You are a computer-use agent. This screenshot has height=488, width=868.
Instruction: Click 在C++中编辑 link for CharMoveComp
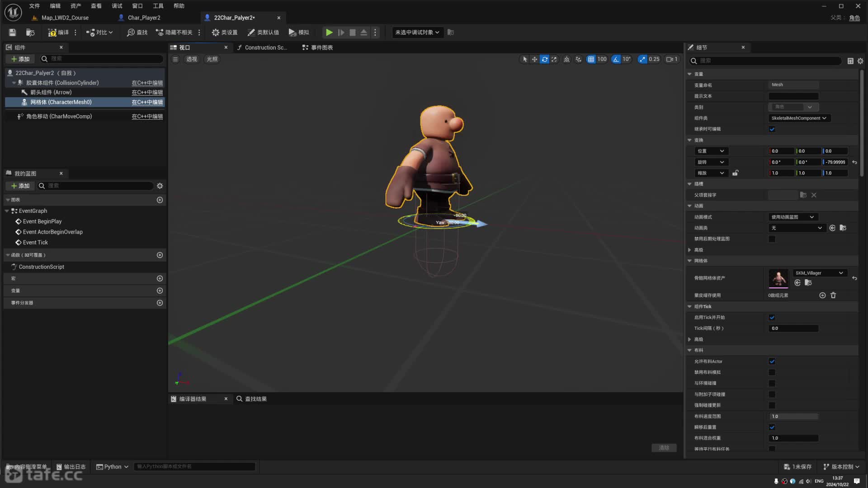(x=147, y=117)
